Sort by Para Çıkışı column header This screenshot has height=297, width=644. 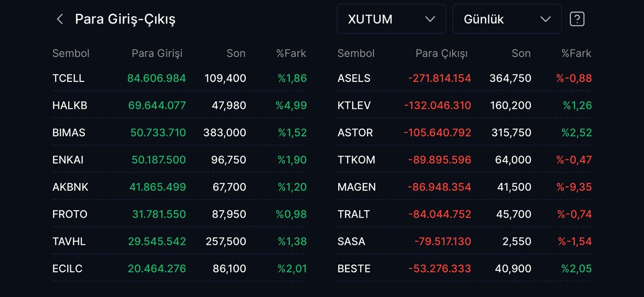442,54
